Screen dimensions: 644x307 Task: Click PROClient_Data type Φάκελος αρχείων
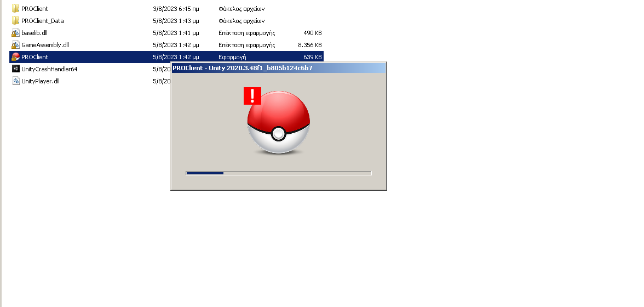[x=242, y=21]
